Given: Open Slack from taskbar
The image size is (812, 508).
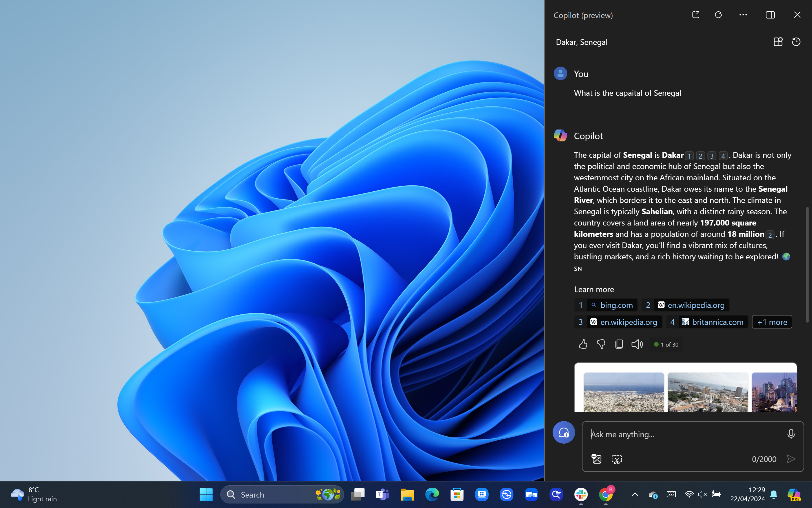Looking at the screenshot, I should (581, 494).
